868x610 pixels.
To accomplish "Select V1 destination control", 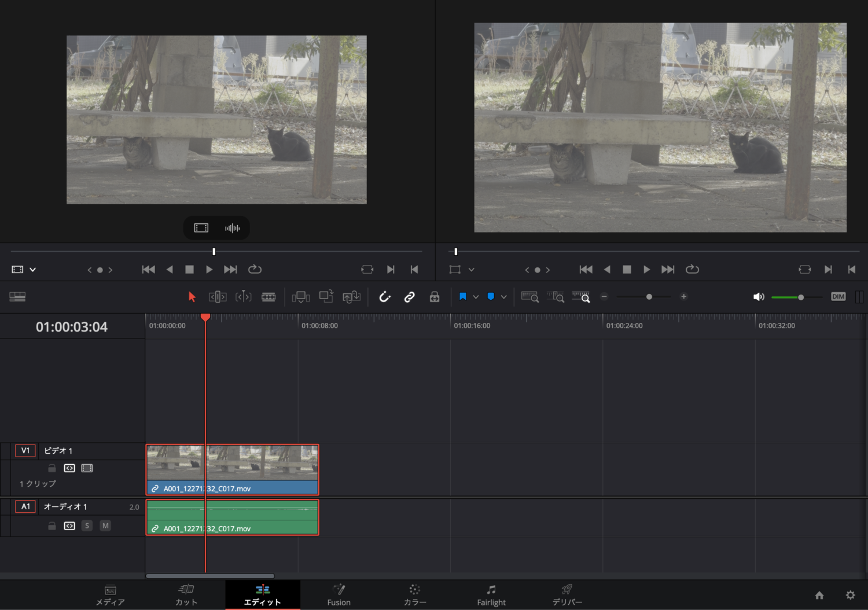I will (x=25, y=451).
